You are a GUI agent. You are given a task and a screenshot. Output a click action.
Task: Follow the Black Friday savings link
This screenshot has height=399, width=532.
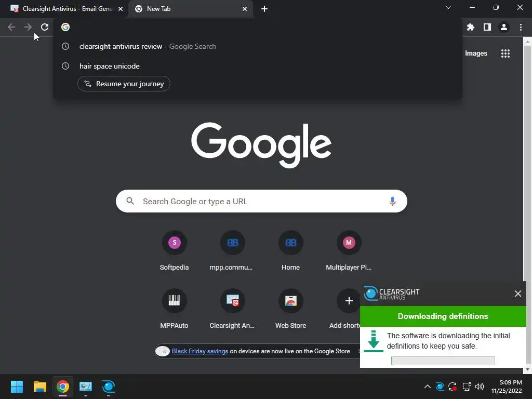point(200,351)
